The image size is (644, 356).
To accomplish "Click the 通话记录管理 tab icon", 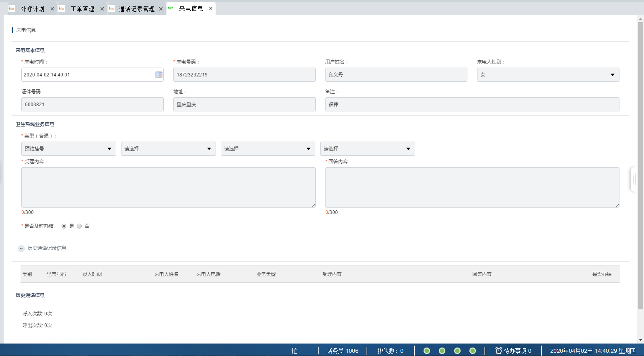I will click(x=111, y=8).
